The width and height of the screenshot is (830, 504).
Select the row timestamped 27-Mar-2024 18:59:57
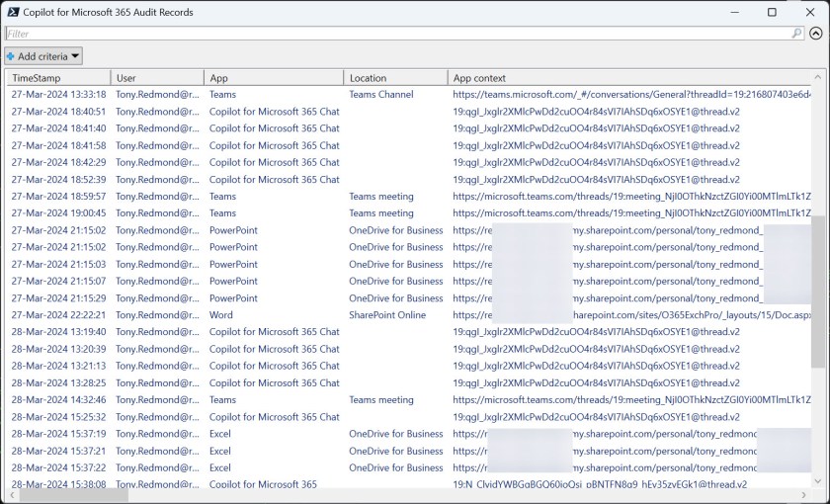(409, 196)
